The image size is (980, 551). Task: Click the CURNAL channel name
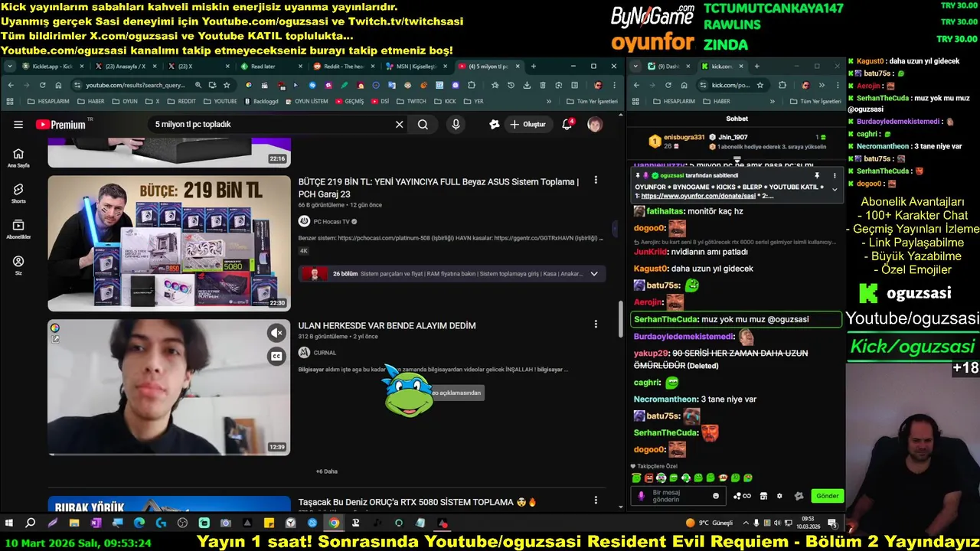(325, 353)
